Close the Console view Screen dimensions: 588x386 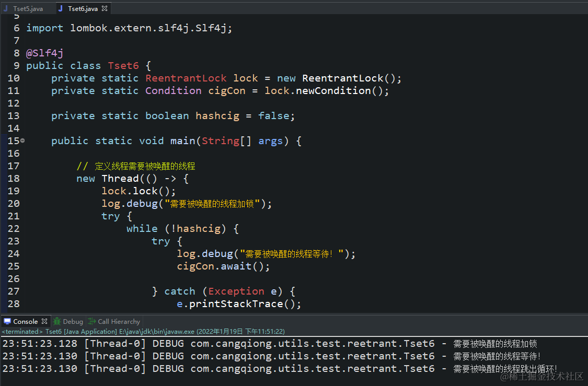coord(44,321)
